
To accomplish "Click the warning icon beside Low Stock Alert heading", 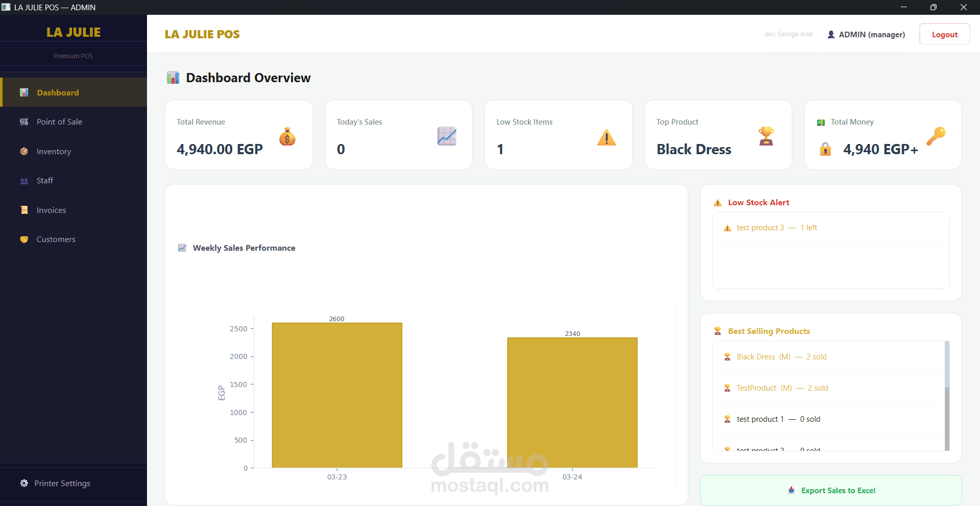I will coord(718,203).
